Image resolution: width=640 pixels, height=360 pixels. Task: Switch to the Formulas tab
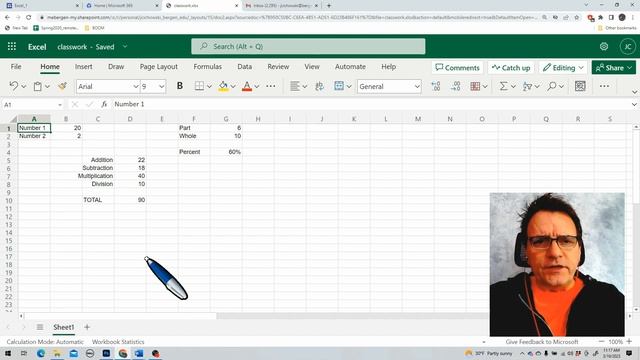(207, 67)
